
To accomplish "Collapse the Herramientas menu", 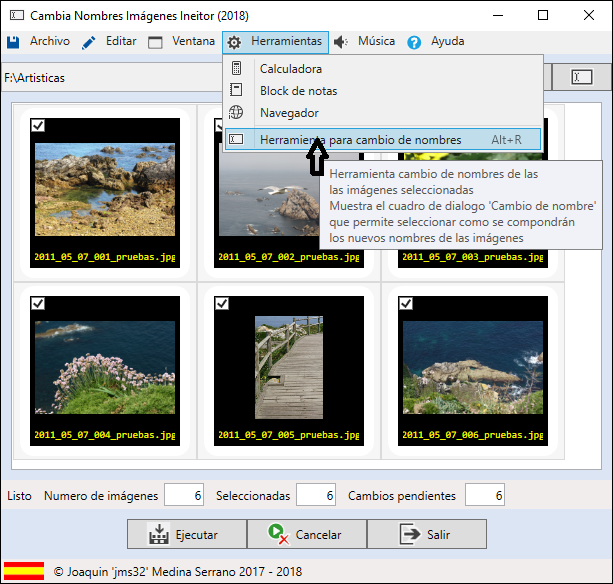I will pyautogui.click(x=275, y=42).
